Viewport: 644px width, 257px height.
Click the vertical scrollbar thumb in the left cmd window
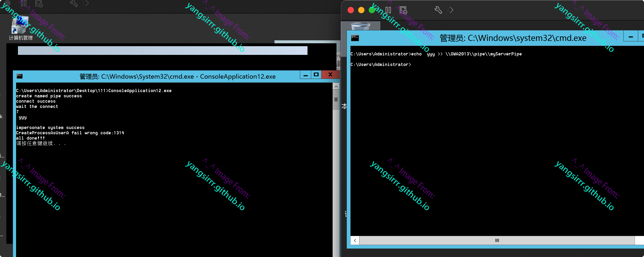[336, 99]
